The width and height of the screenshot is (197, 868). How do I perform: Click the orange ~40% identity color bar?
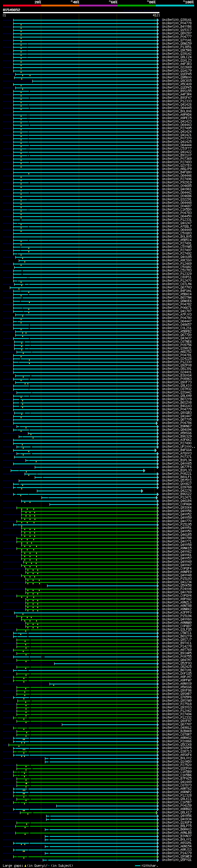(60, 6)
